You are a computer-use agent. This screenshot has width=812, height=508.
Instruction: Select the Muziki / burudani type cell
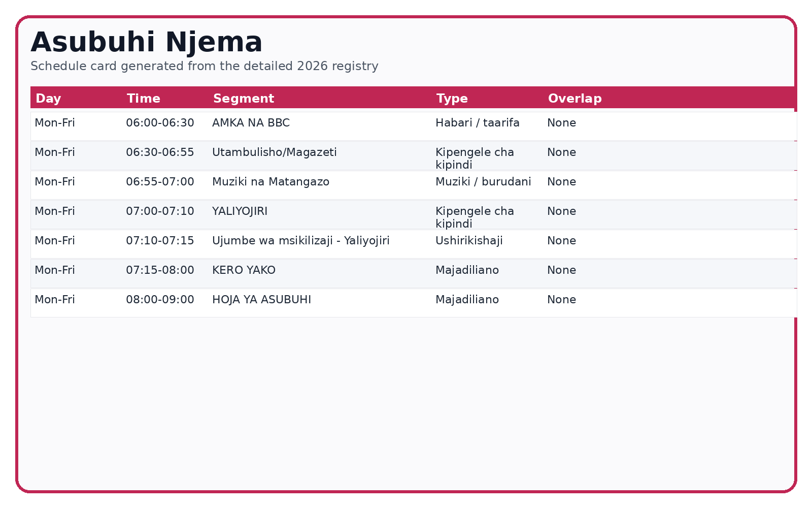[x=483, y=182]
